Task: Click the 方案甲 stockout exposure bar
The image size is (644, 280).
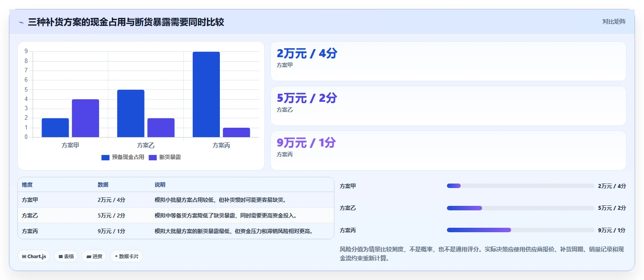Action: 85,118
